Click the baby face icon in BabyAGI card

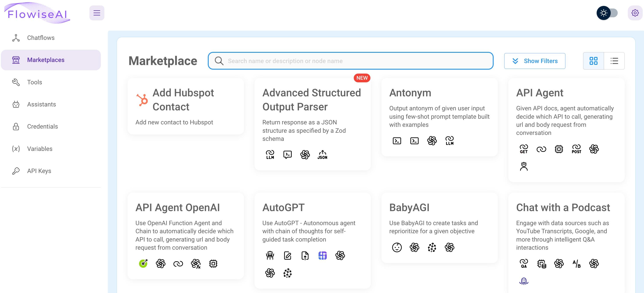[397, 247]
